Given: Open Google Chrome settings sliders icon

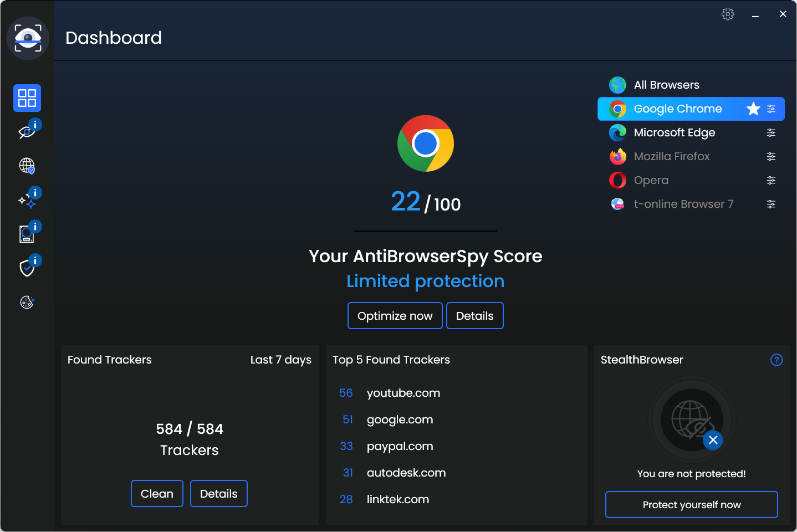Looking at the screenshot, I should (771, 109).
